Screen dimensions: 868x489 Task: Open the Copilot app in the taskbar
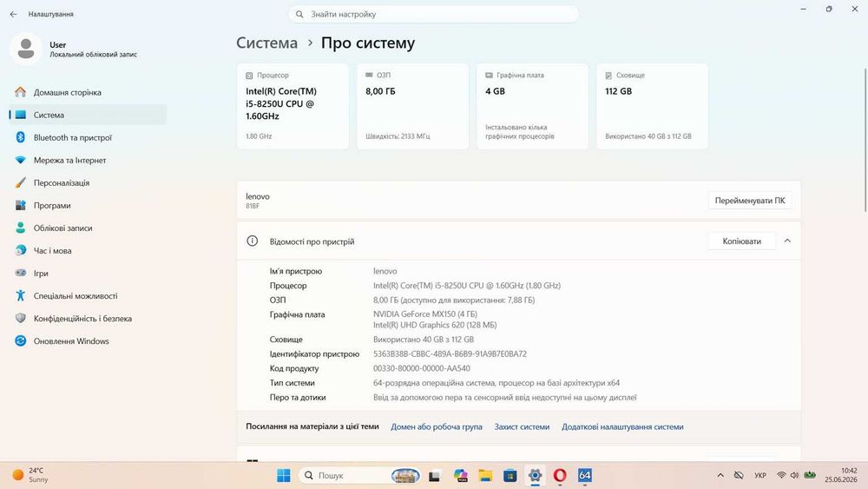click(460, 475)
